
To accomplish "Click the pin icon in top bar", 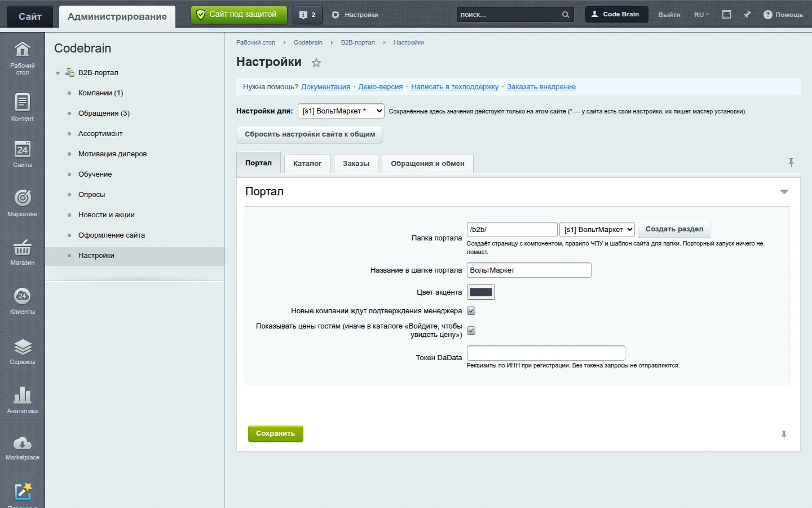I will (x=747, y=15).
